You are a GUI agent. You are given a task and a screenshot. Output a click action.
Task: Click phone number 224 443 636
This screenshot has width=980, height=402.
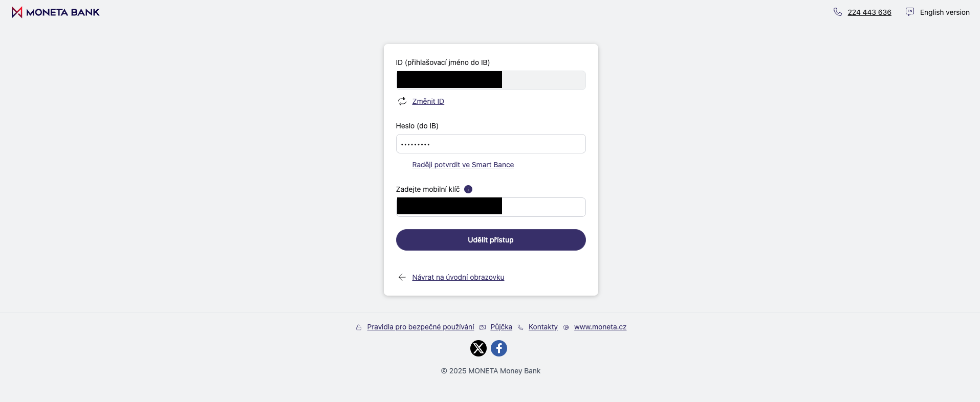pos(869,12)
